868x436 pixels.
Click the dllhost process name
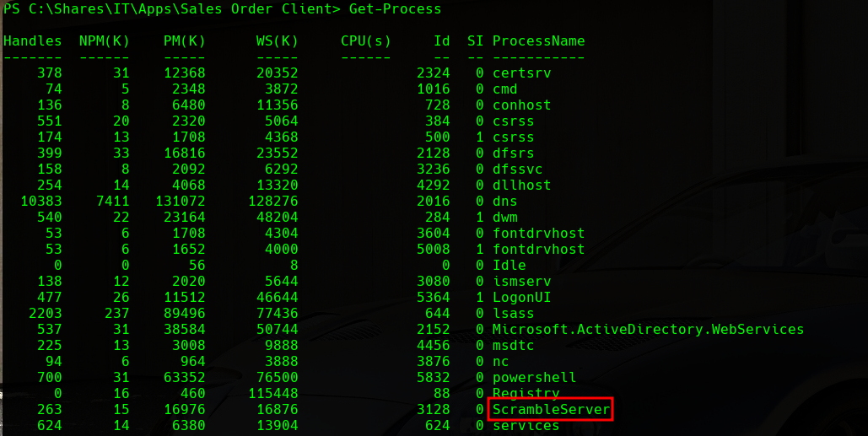[521, 186]
